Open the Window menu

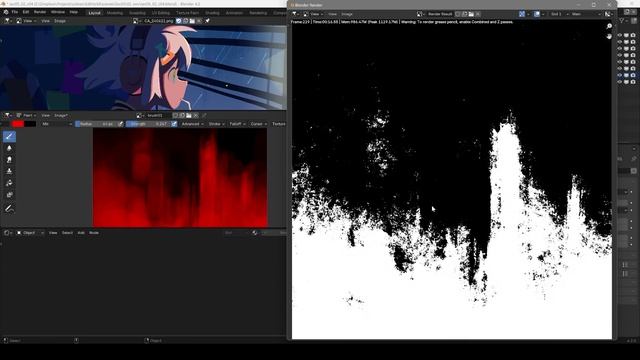coord(58,12)
